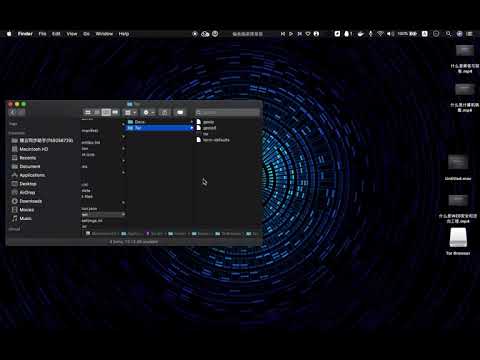Click the play control in menu bar
Screen dimensions: 480x360
pyautogui.click(x=291, y=34)
